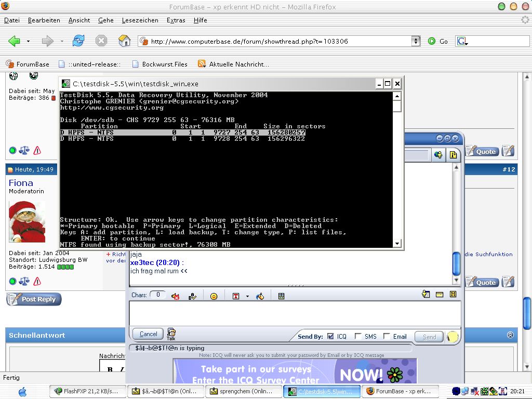532x399 pixels.
Task: Expand the URL bar history dropdown
Action: click(416, 42)
